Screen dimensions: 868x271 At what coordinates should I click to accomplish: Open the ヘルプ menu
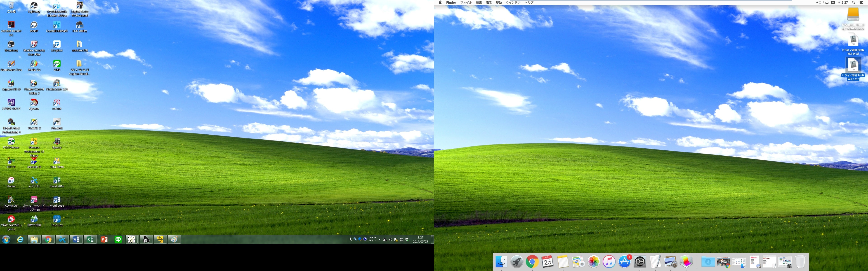tap(529, 2)
